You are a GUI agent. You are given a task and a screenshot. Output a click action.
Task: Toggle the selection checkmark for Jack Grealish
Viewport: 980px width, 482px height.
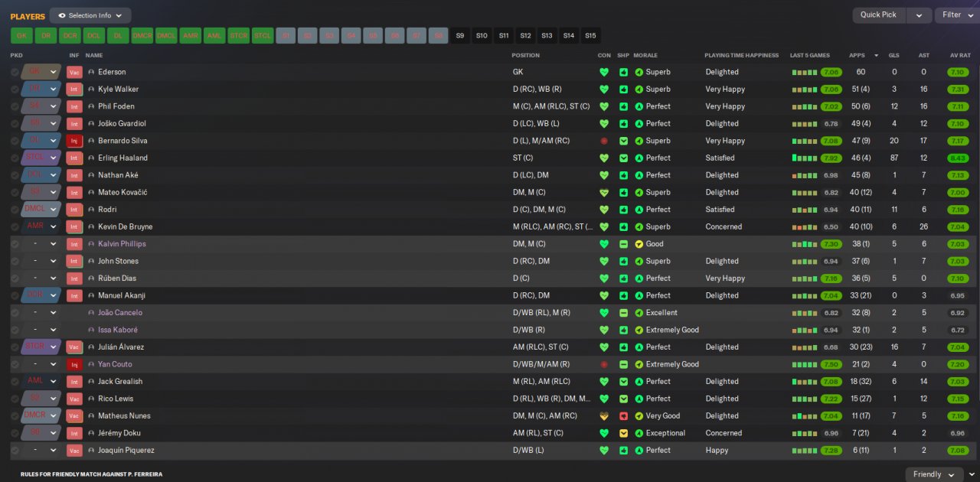click(15, 382)
